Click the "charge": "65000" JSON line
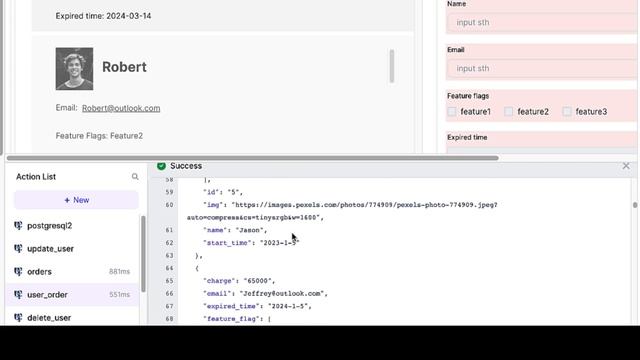Viewport: 640px width, 360px height. click(239, 281)
